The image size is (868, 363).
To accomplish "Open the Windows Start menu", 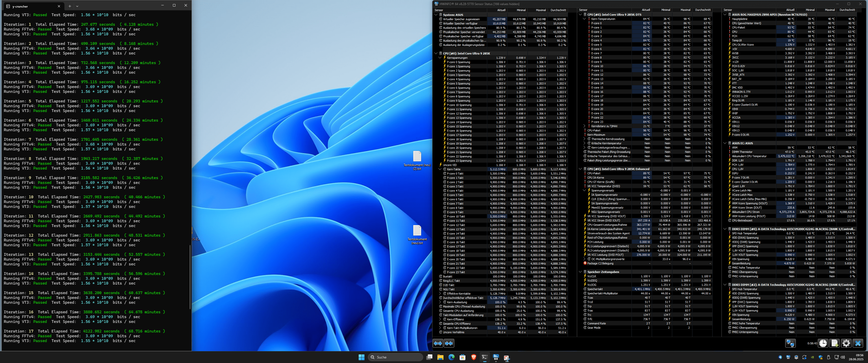I will pyautogui.click(x=361, y=357).
